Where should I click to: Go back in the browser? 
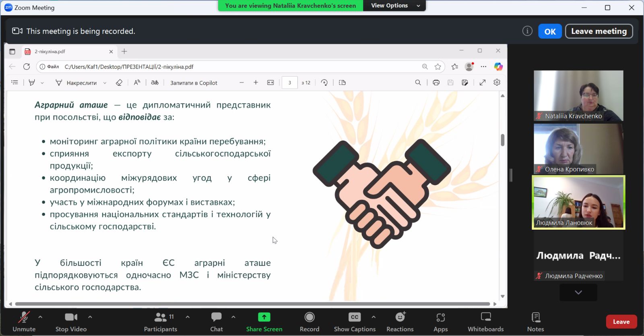pos(12,66)
